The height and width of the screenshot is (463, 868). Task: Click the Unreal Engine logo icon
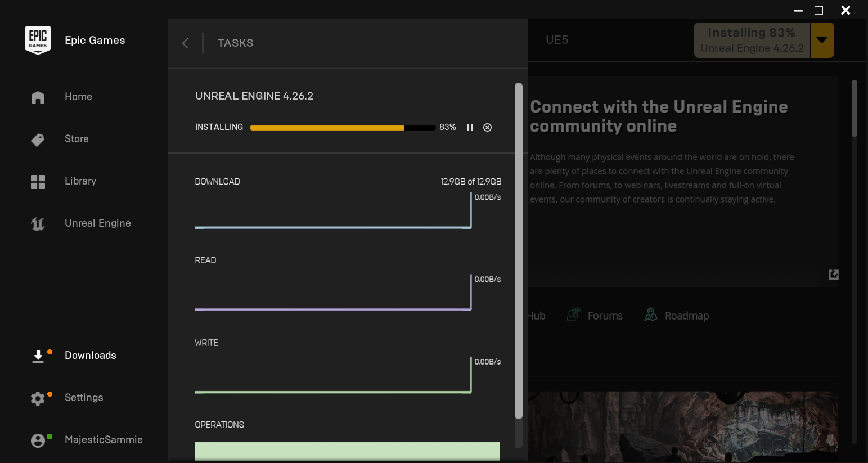click(38, 224)
